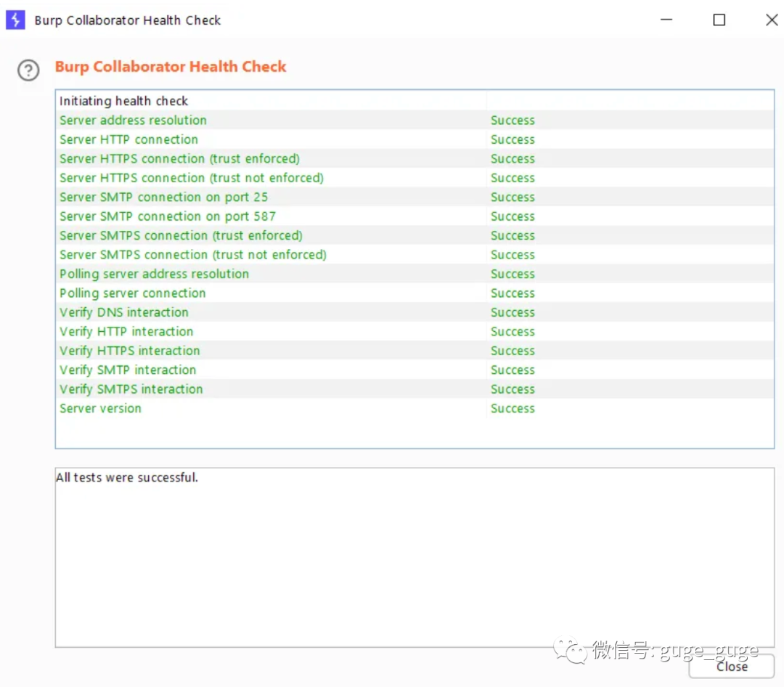784x687 pixels.
Task: Click Success status for Verify DNS interaction
Action: click(513, 312)
